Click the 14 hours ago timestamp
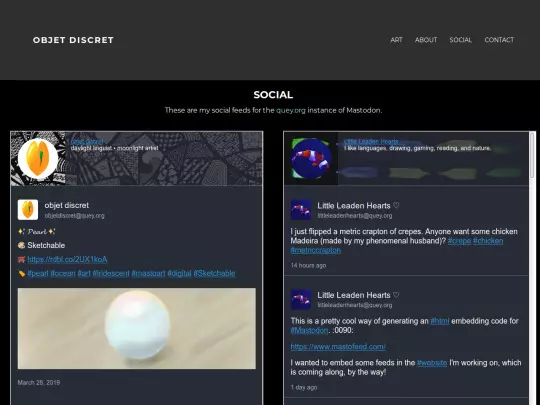The height and width of the screenshot is (405, 540). pyautogui.click(x=308, y=266)
